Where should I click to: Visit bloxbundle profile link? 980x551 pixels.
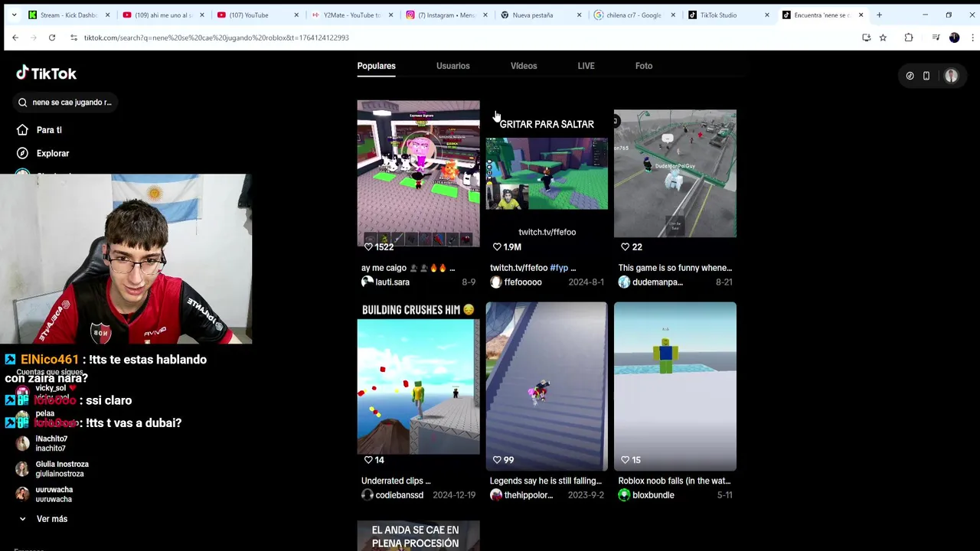653,495
